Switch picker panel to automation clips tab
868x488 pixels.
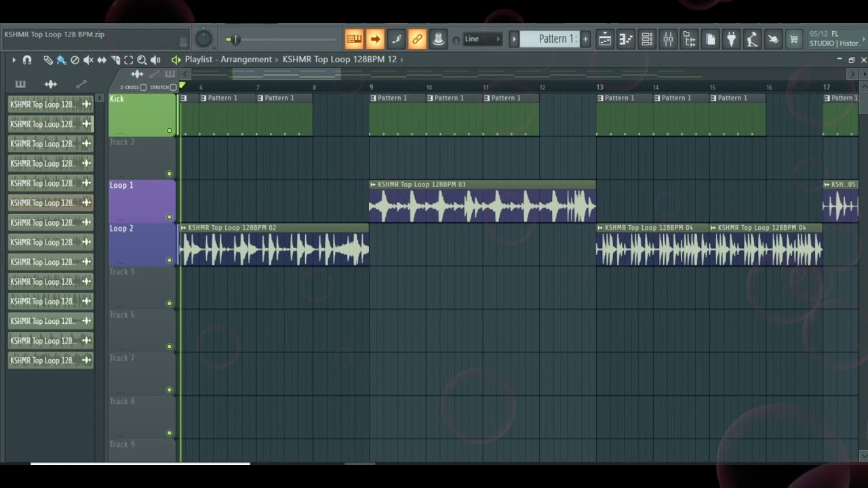(81, 84)
